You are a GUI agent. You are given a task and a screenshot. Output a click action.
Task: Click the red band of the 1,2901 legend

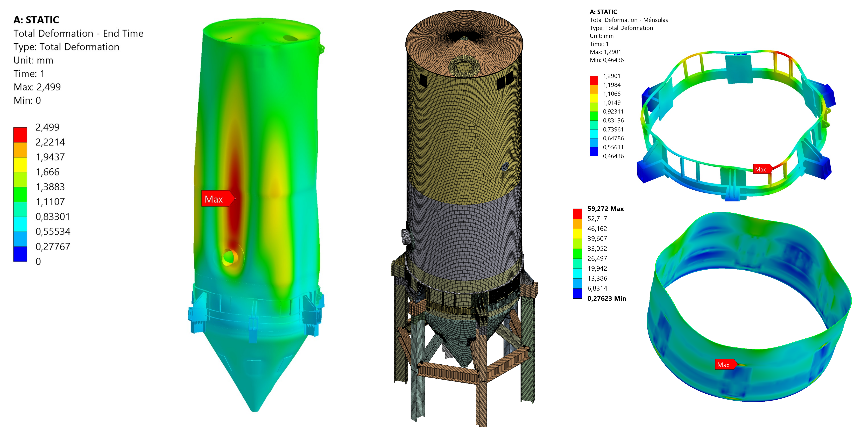tap(594, 80)
